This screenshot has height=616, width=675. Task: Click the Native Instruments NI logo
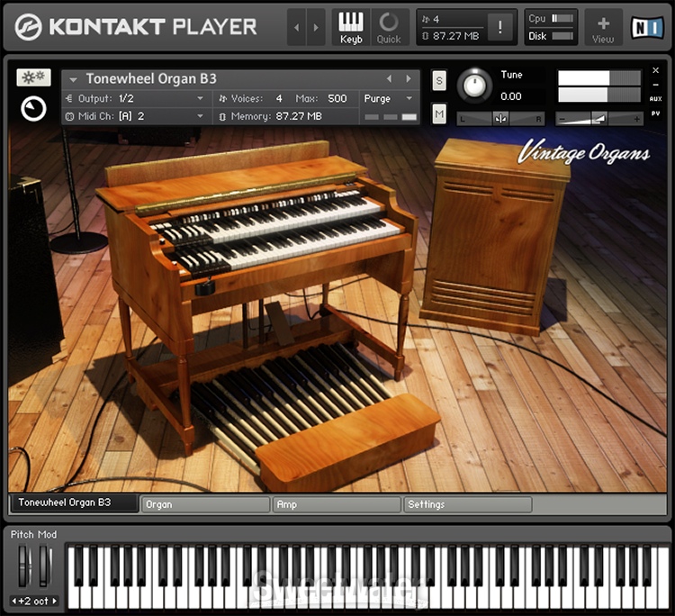click(x=647, y=28)
